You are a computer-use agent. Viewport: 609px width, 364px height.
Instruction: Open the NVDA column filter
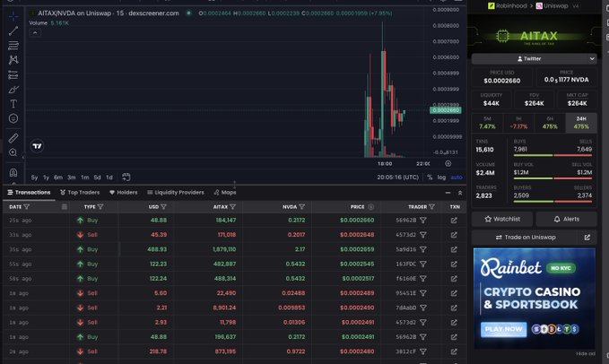pos(302,207)
